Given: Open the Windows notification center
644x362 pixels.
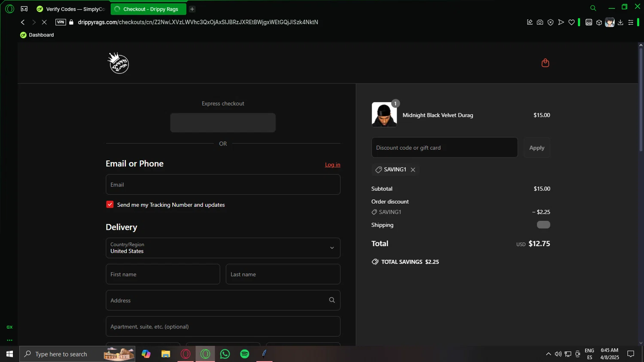Looking at the screenshot, I should tap(631, 354).
